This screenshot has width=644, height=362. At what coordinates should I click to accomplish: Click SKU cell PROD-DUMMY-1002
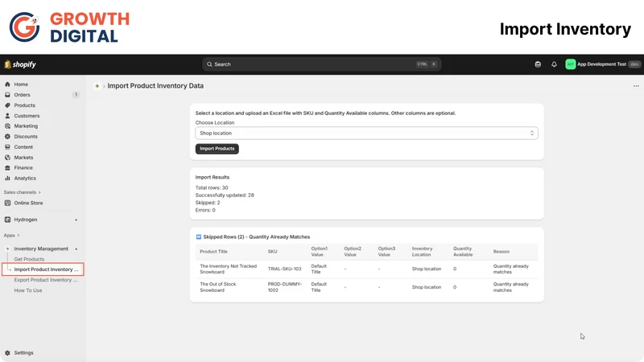[285, 287]
